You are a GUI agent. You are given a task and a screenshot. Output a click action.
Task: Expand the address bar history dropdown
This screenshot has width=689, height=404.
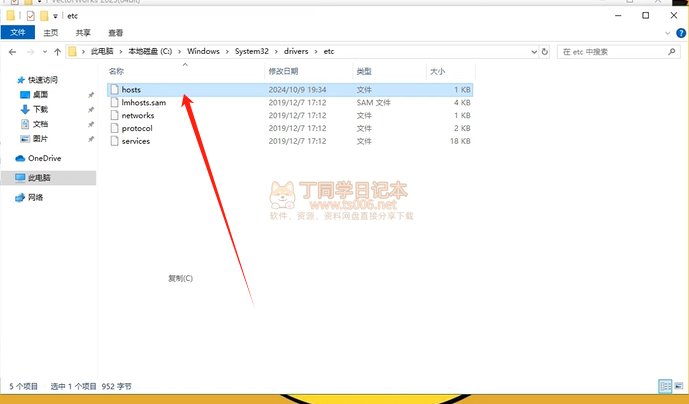(x=534, y=52)
